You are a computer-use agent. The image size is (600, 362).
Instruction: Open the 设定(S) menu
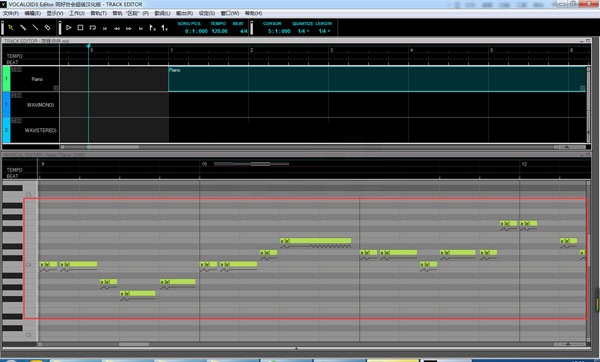(x=207, y=13)
